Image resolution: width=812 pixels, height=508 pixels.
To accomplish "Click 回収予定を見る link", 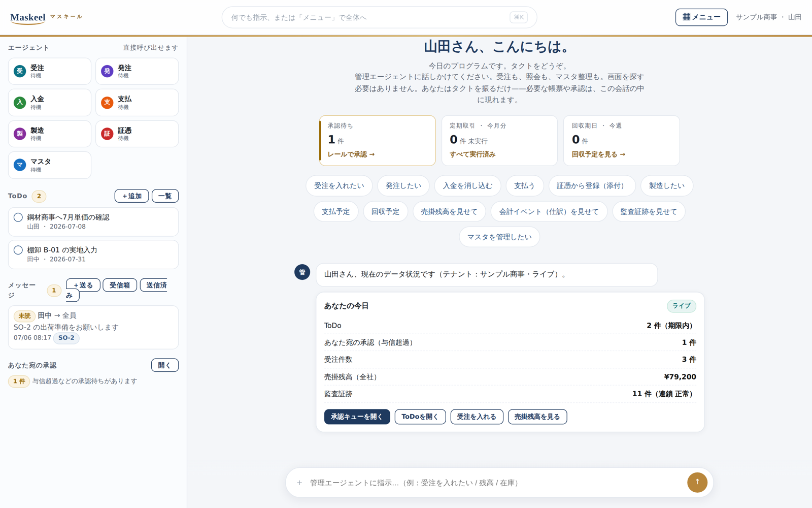I will 598,154.
